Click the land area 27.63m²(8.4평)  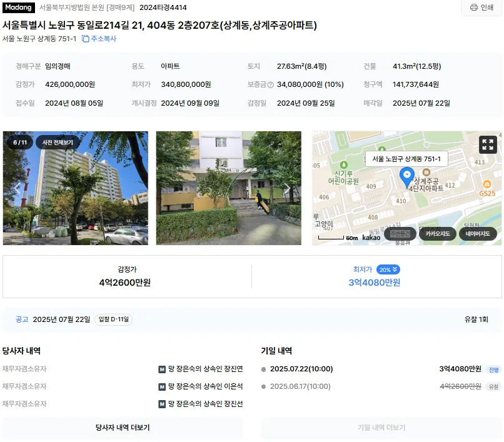point(301,66)
